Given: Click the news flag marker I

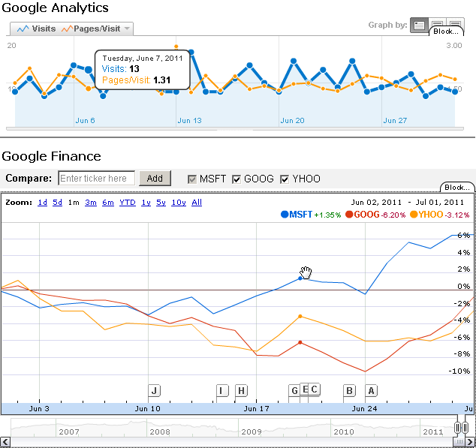Looking at the screenshot, I should tap(221, 390).
